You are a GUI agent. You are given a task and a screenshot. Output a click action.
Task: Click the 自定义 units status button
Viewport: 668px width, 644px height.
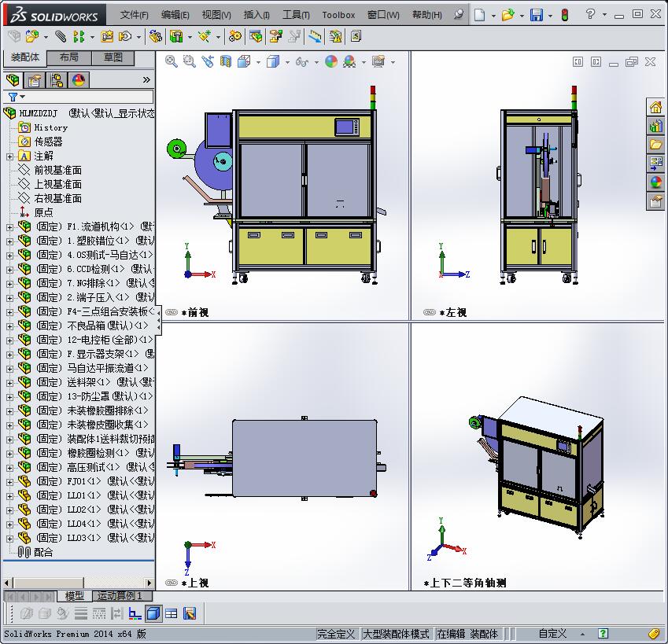coord(552,634)
